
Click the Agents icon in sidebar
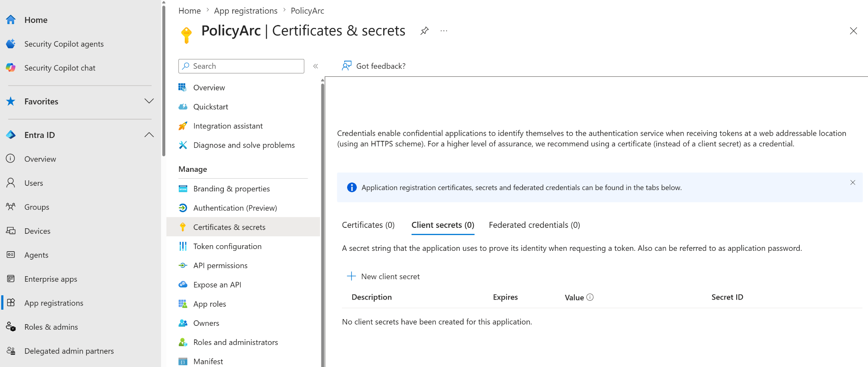pyautogui.click(x=11, y=255)
